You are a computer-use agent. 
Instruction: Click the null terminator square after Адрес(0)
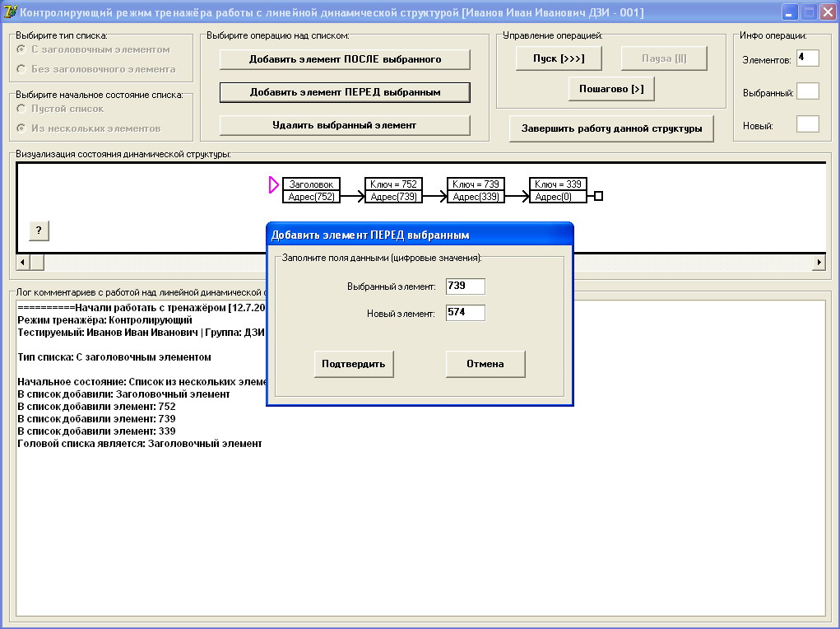pos(599,196)
